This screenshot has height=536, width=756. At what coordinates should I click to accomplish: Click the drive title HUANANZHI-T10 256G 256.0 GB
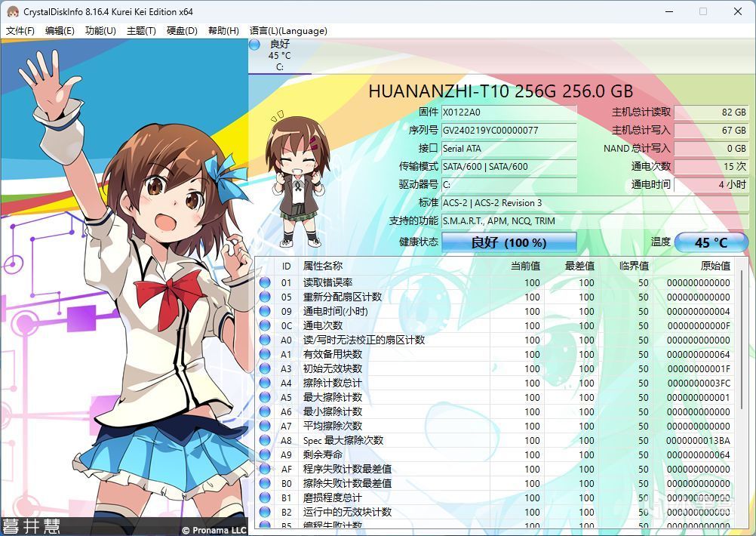500,91
